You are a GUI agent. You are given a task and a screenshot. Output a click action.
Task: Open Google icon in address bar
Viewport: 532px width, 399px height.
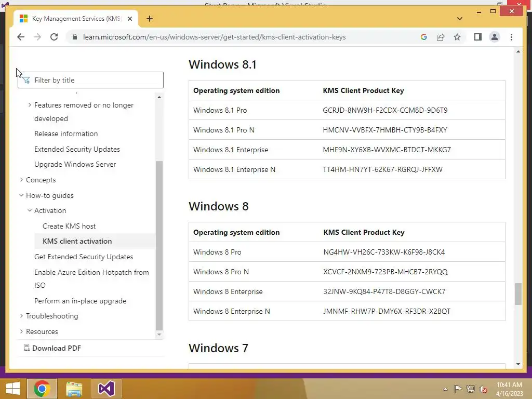point(424,37)
